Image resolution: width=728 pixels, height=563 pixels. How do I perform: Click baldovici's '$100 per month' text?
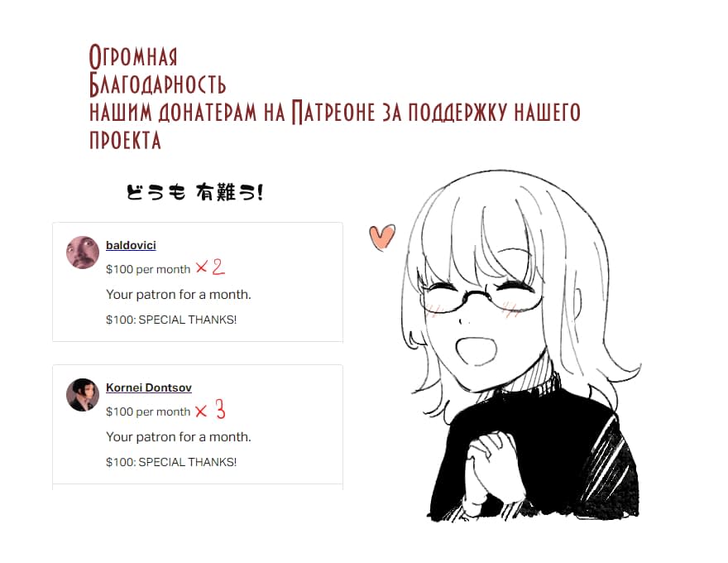148,269
